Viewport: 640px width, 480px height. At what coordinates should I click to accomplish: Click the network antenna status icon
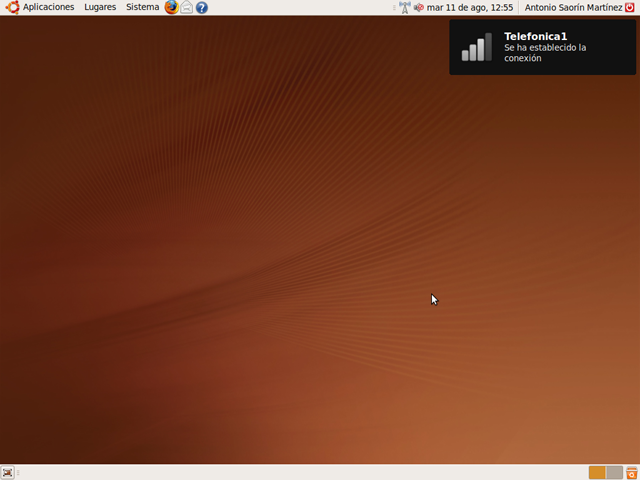pos(404,7)
